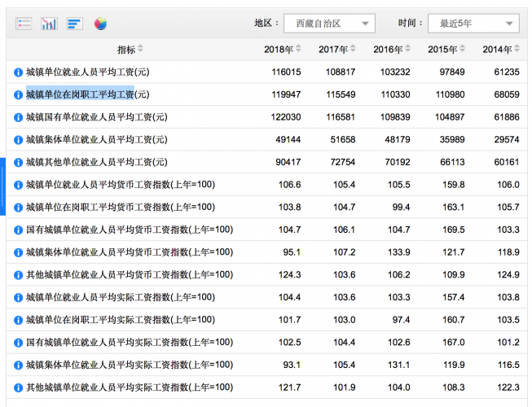Show the pie chart view

pos(100,24)
